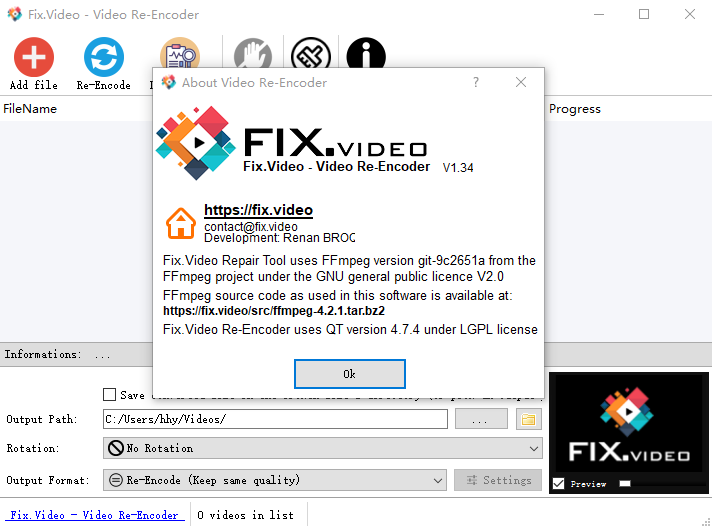
Task: Click the red Add file icon
Action: click(x=34, y=57)
